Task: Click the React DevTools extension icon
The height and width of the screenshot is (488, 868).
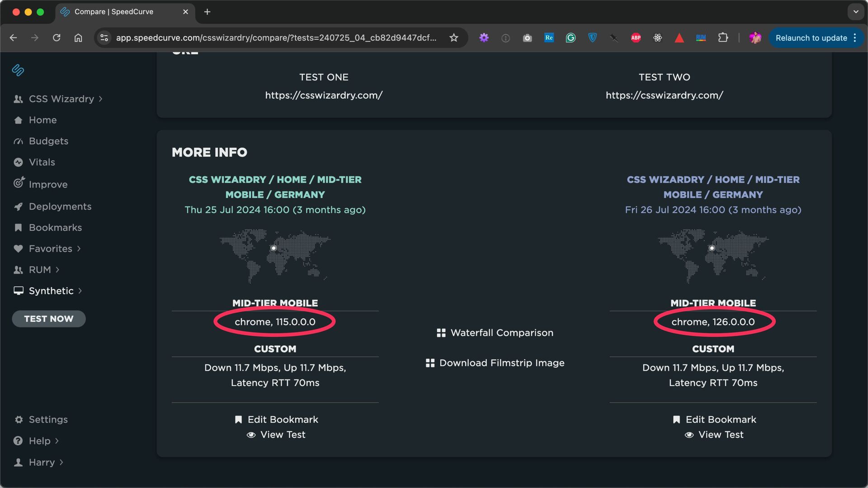Action: [657, 38]
